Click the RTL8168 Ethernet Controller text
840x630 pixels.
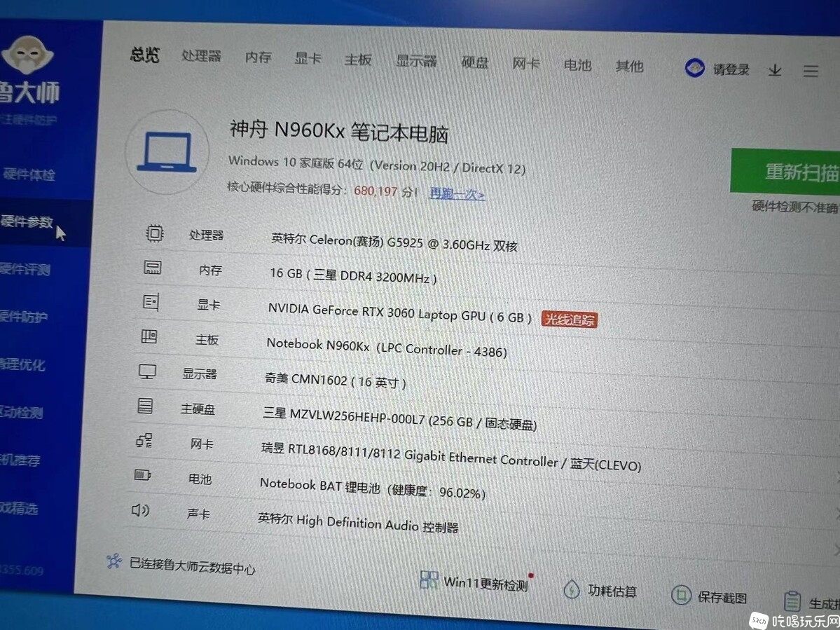(451, 456)
